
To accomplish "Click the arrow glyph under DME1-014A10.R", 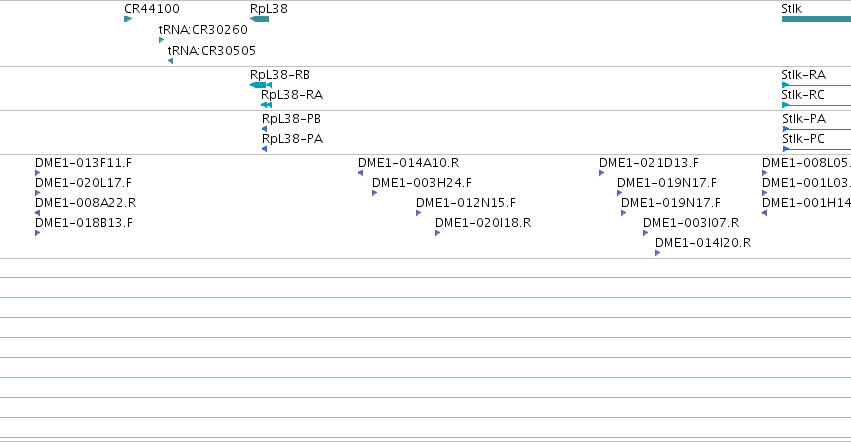I will pos(360,173).
